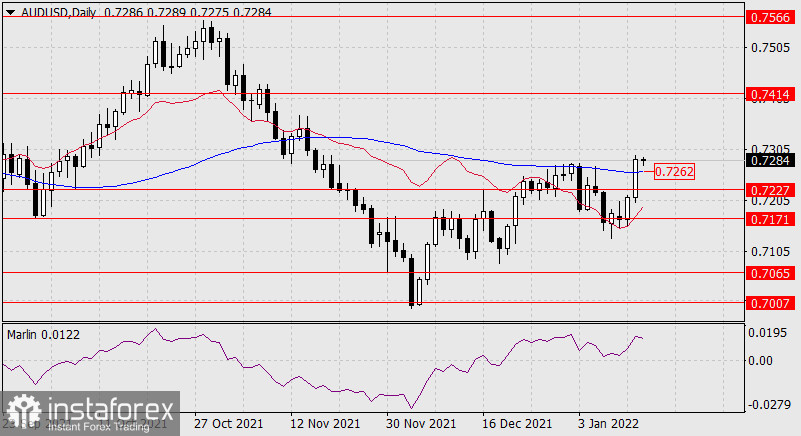The height and width of the screenshot is (436, 801).
Task: Click the 30 Nov 2021 date label
Action: click(421, 425)
